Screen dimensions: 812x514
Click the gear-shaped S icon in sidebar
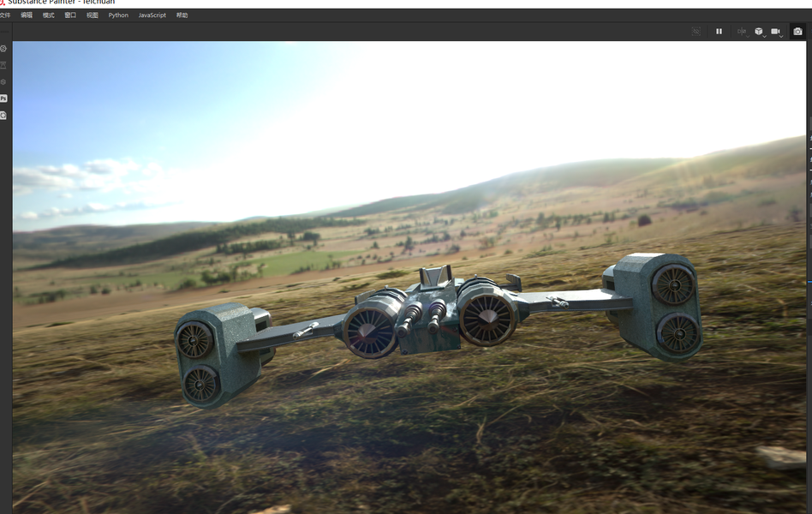(x=3, y=48)
